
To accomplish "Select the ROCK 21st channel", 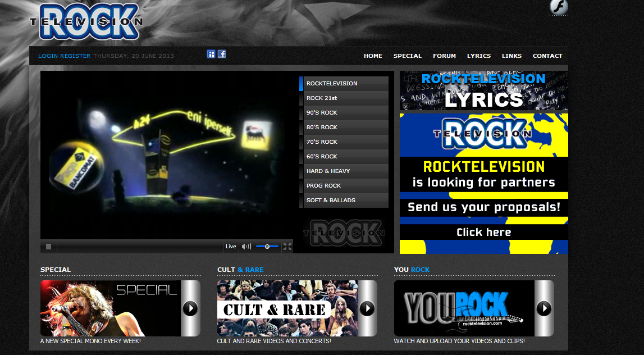I will (x=344, y=98).
